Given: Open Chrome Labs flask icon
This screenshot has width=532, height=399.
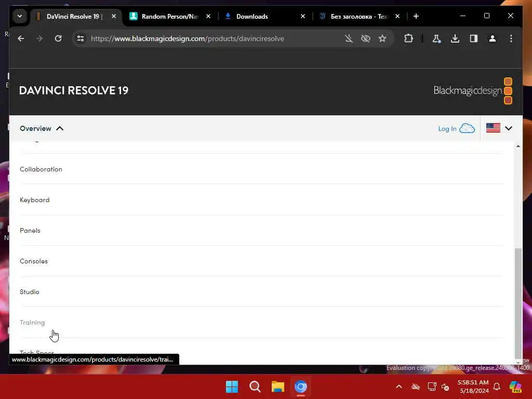Looking at the screenshot, I should [x=436, y=38].
